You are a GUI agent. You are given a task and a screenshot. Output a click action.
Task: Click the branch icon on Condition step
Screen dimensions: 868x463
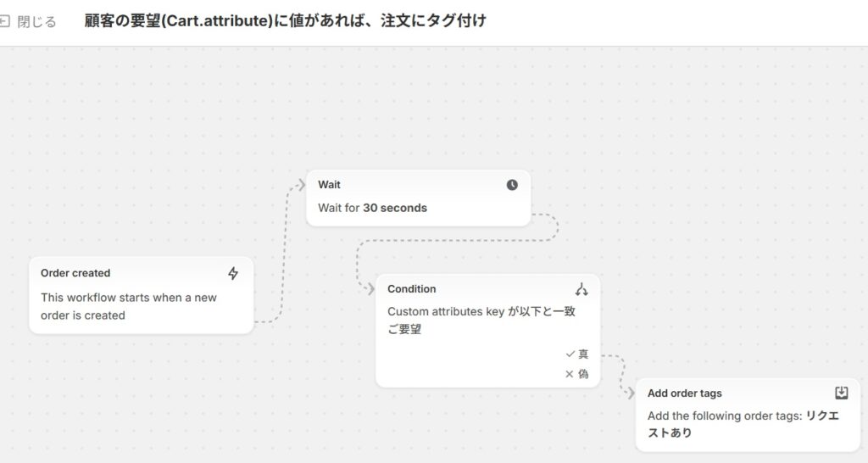click(x=581, y=289)
